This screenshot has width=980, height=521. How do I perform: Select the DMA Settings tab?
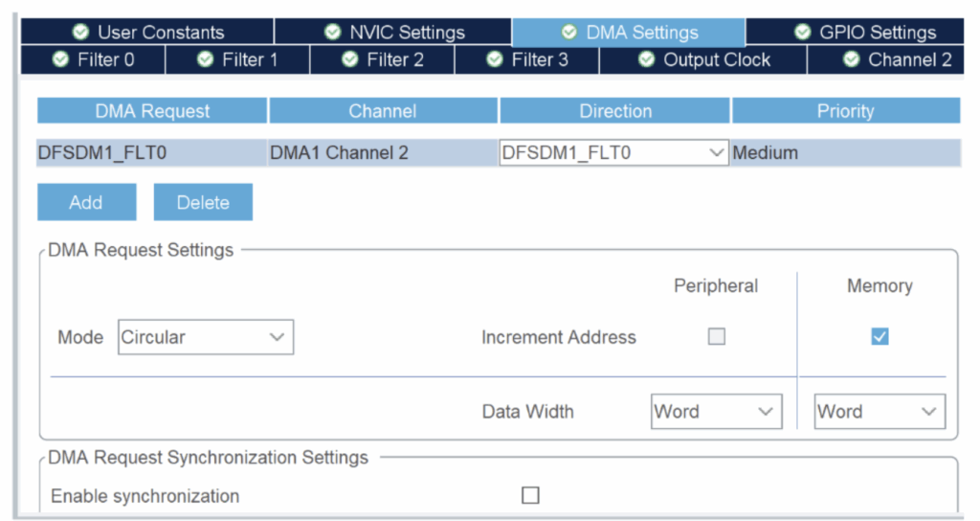(629, 33)
